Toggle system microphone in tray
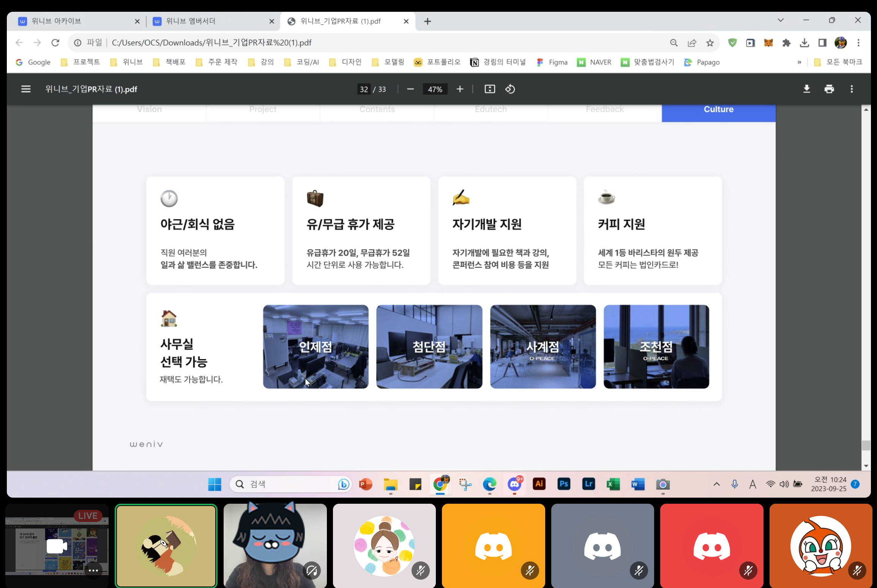877x588 pixels. point(735,484)
